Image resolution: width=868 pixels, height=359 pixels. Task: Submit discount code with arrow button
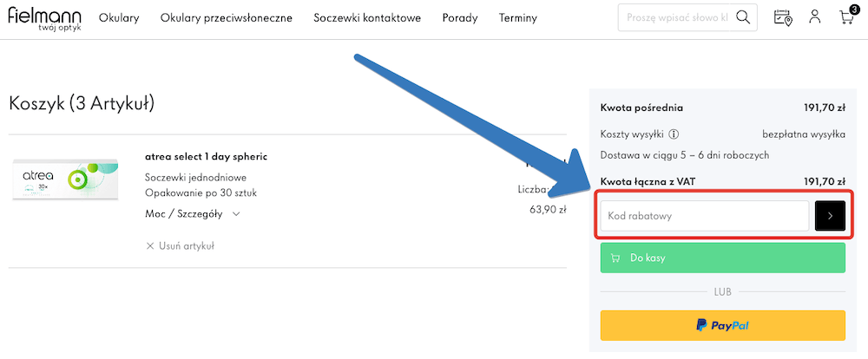click(830, 216)
